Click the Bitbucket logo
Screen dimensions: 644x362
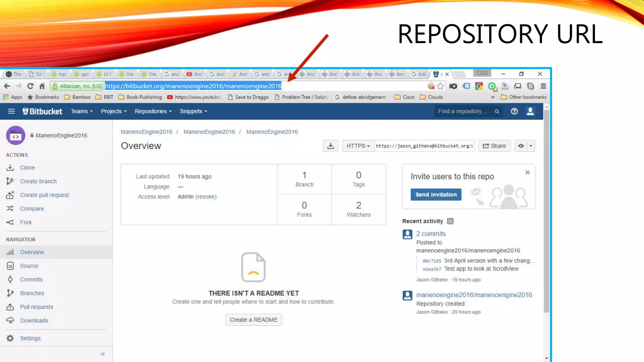(42, 111)
